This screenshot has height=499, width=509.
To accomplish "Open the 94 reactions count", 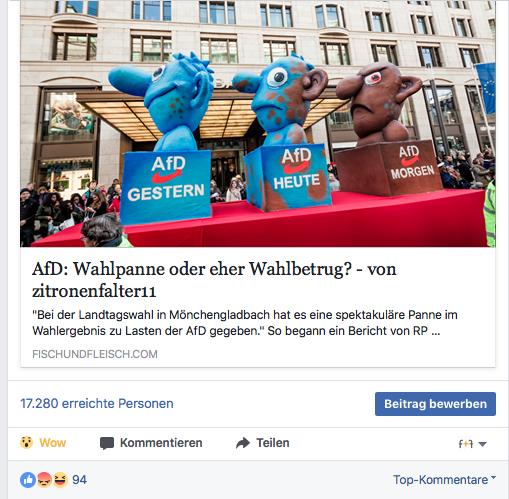I will (80, 480).
